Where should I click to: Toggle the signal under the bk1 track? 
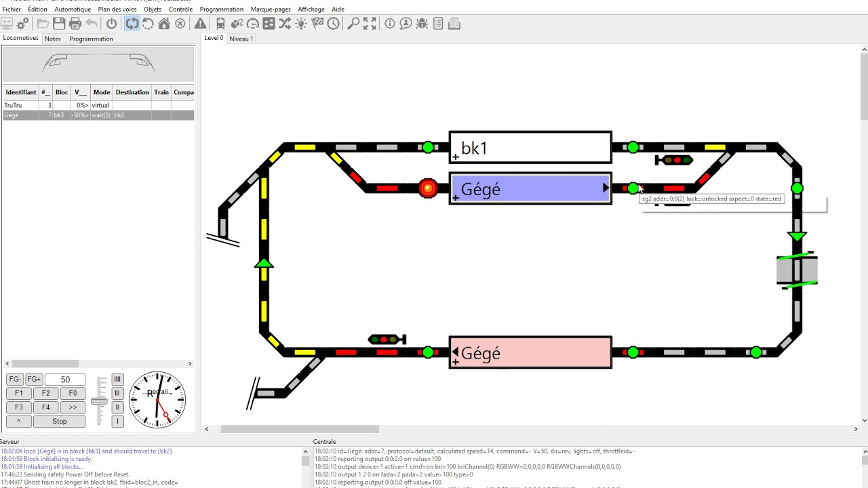pyautogui.click(x=673, y=161)
